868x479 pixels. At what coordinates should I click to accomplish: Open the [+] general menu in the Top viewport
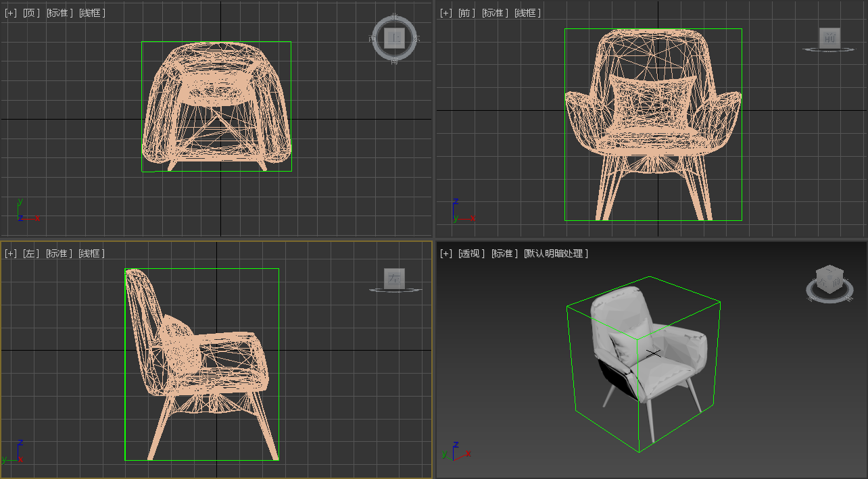(x=9, y=11)
